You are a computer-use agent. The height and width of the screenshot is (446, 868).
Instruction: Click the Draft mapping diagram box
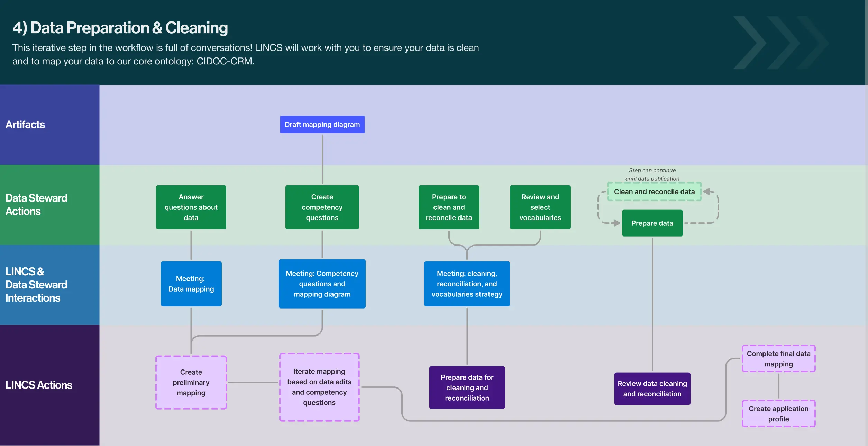click(x=322, y=124)
